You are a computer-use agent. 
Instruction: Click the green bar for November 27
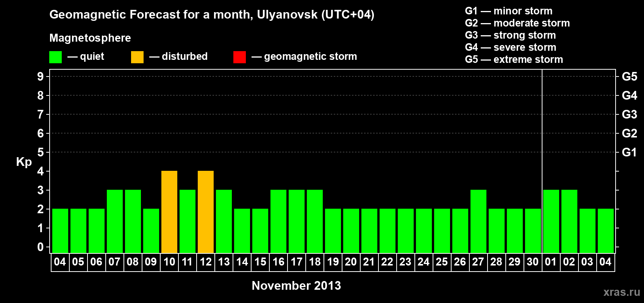click(x=478, y=221)
